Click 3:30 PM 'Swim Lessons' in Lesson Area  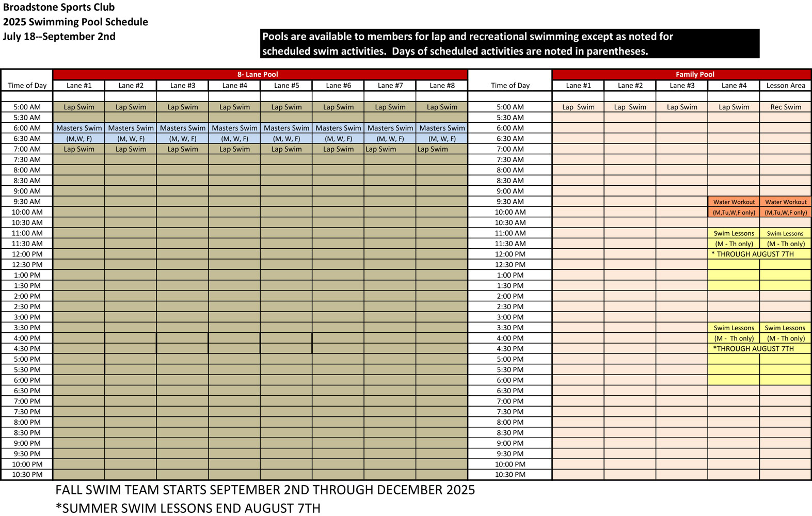click(786, 328)
